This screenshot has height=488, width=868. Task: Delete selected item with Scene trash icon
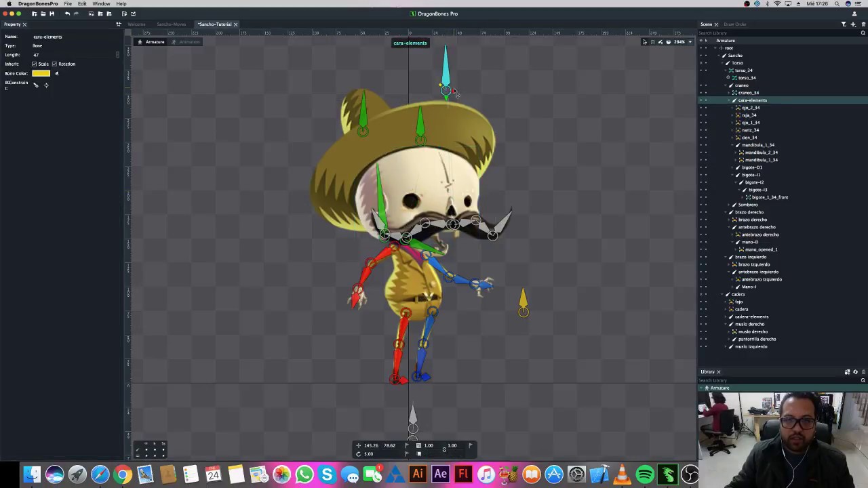pyautogui.click(x=863, y=24)
